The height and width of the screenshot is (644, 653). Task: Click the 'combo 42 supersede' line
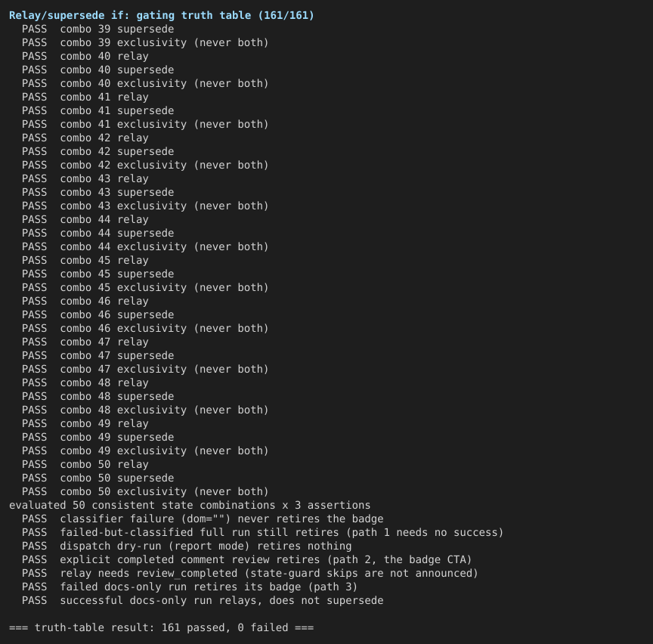(97, 152)
